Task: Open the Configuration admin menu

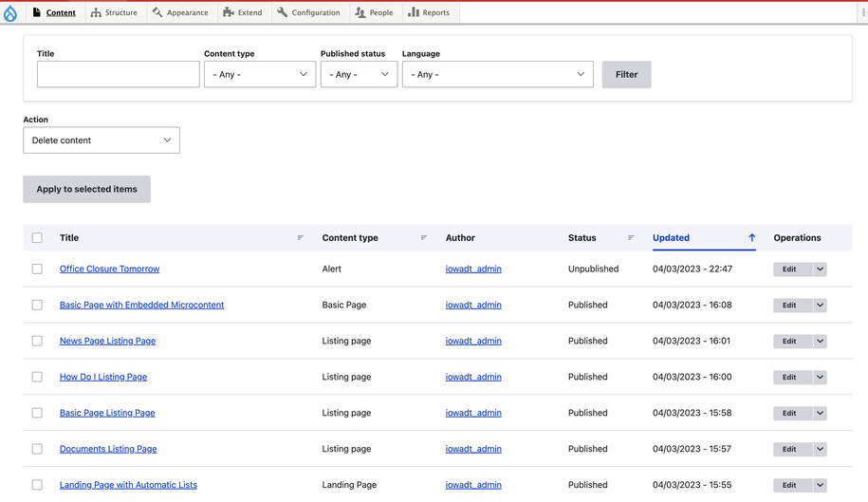Action: click(309, 12)
